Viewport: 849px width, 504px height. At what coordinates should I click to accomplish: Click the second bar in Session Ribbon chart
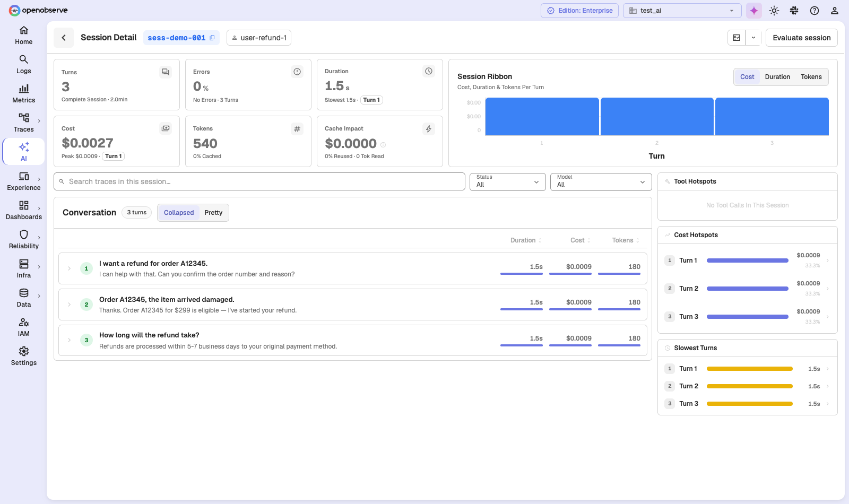tap(657, 116)
